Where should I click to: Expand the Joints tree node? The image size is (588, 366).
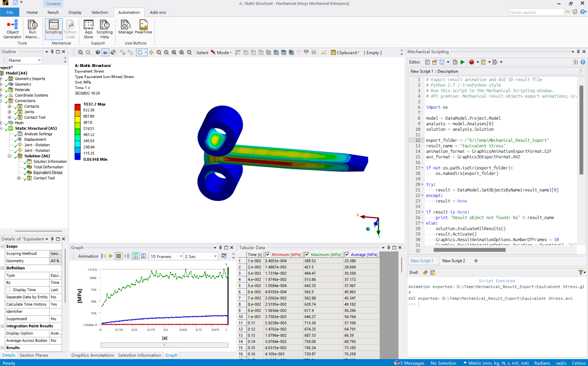coord(9,112)
